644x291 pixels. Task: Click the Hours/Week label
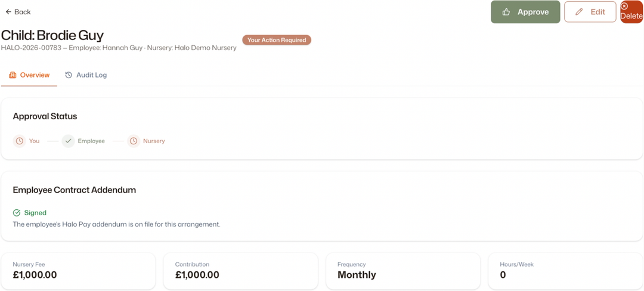[x=516, y=264]
